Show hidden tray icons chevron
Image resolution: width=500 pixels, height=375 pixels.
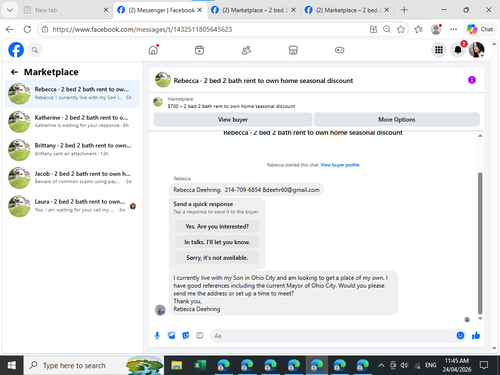(x=381, y=365)
